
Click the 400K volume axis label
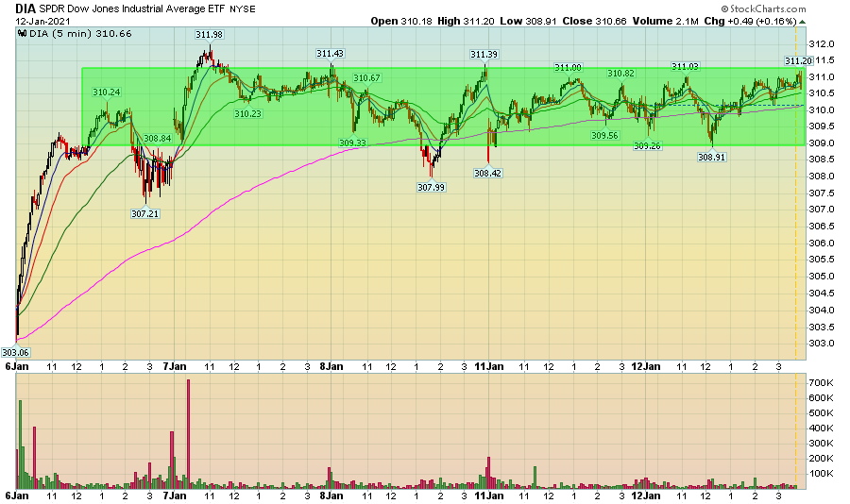tap(822, 428)
